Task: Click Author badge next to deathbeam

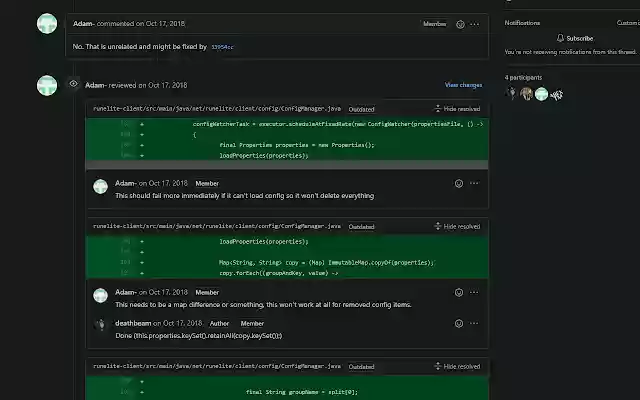Action: click(x=219, y=324)
